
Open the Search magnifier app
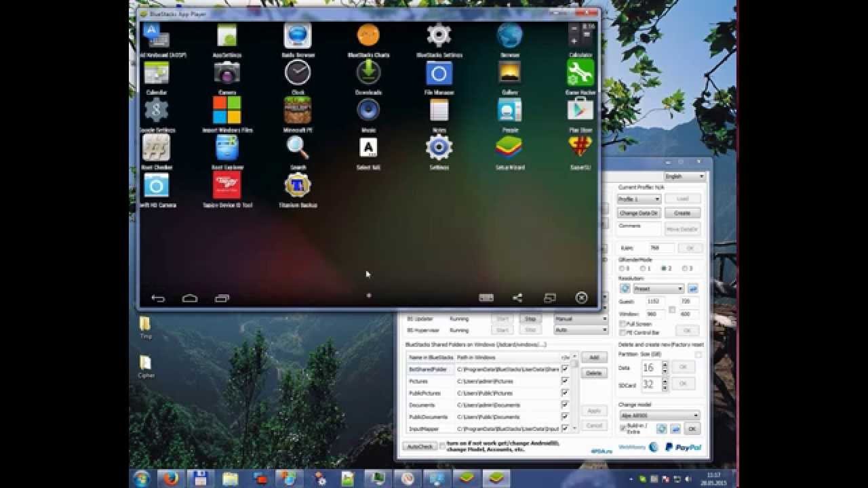pyautogui.click(x=298, y=147)
